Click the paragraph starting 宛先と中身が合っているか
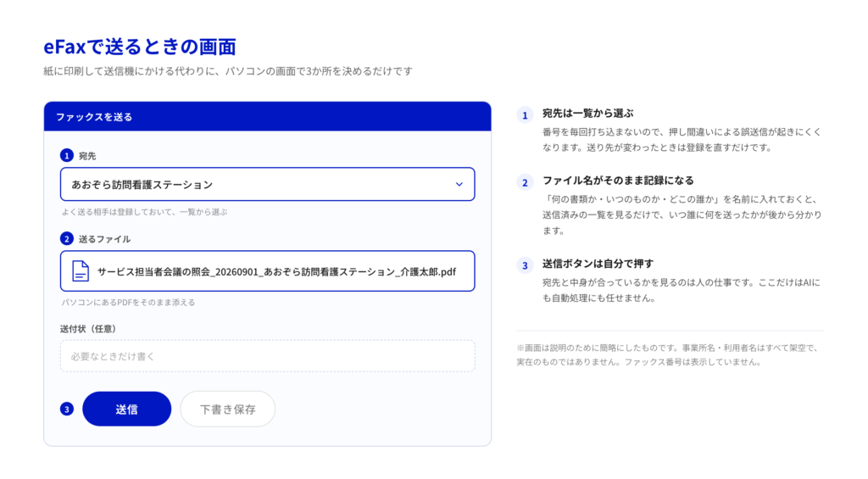 pos(682,290)
